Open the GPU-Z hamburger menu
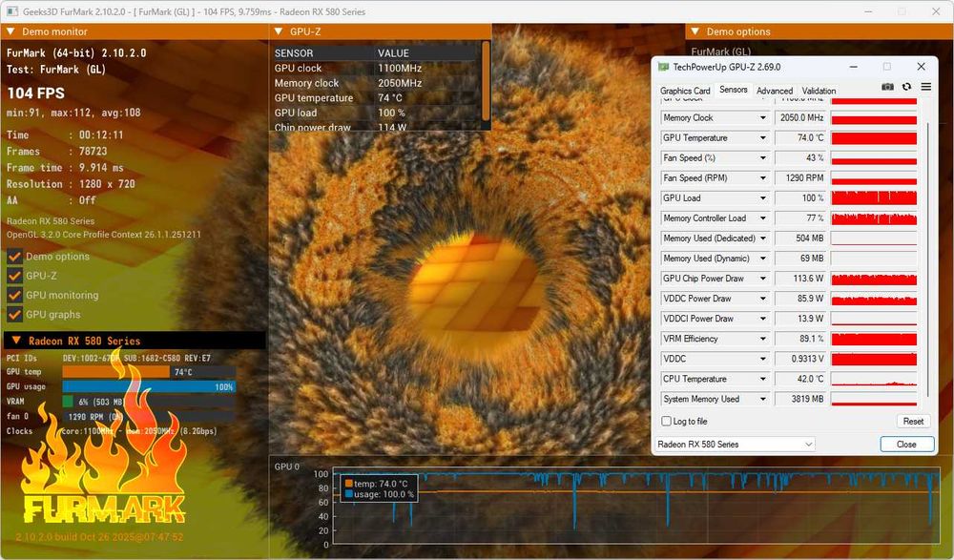The height and width of the screenshot is (560, 954). (x=926, y=87)
